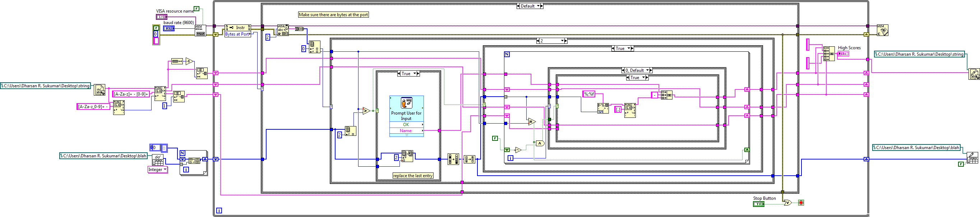Select the VISA Close function icon

coord(883,30)
